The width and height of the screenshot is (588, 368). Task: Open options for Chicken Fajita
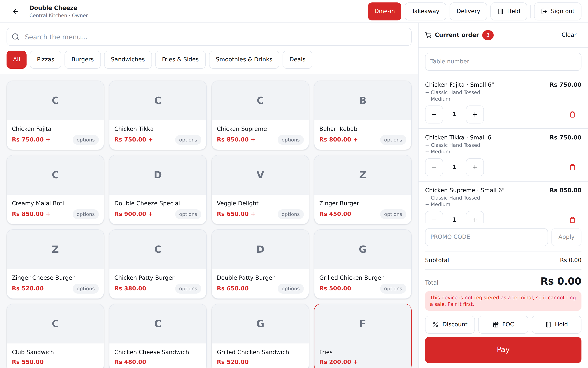point(86,140)
